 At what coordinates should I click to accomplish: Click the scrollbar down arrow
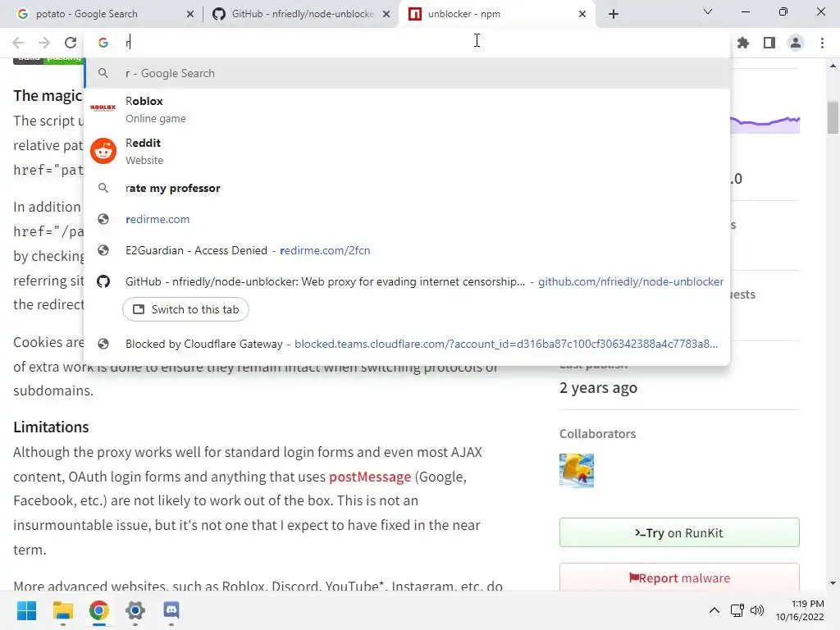(x=833, y=583)
